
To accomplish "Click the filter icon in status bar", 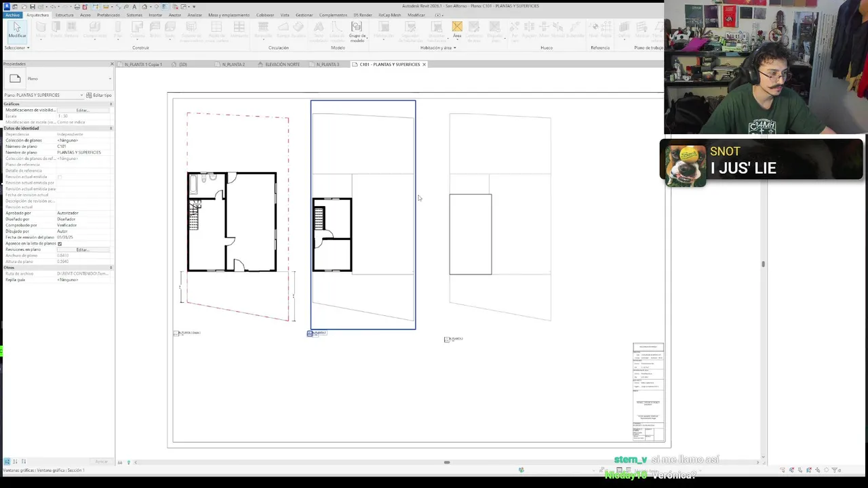I will (836, 470).
